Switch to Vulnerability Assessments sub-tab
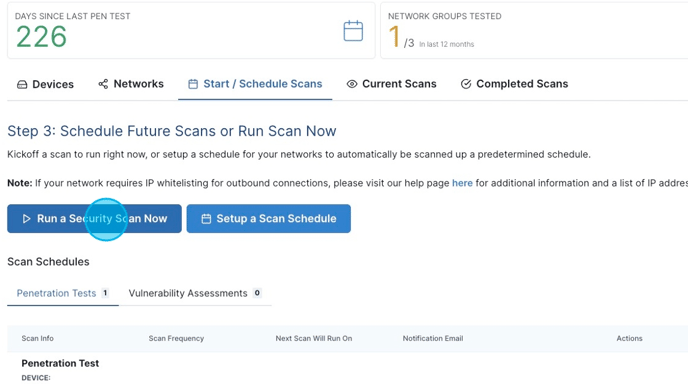 195,293
